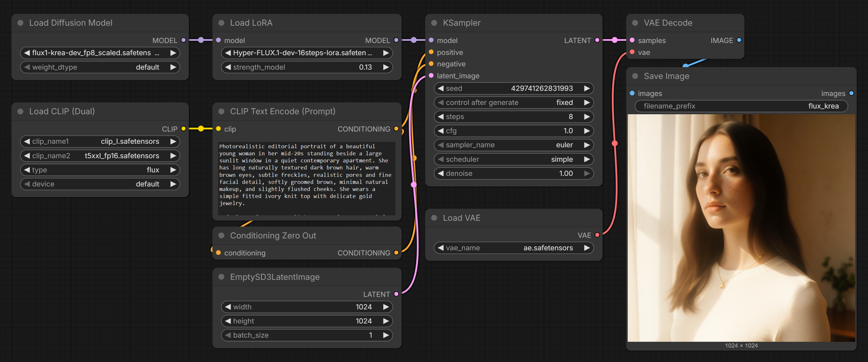Click the CLIP output socket on Load CLIP

184,129
